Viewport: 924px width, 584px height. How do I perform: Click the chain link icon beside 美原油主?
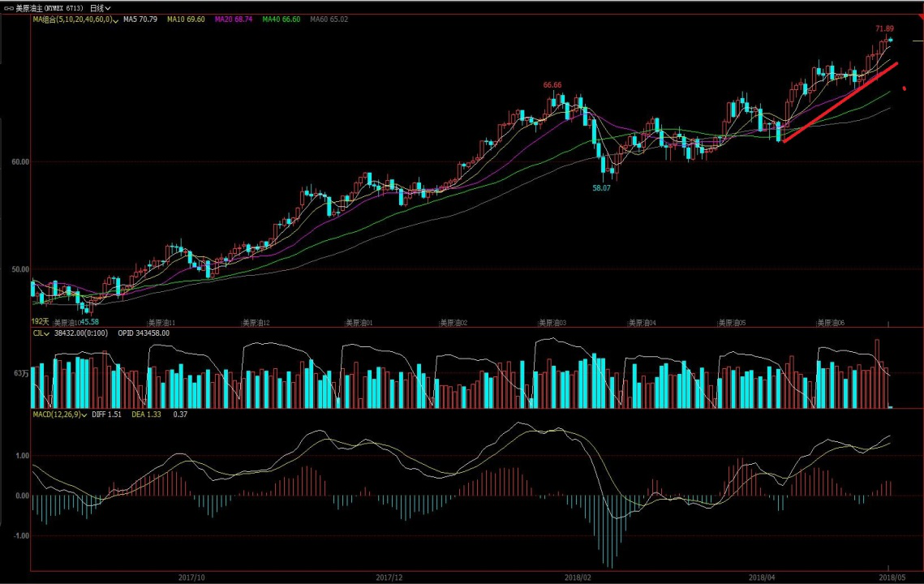(x=8, y=7)
